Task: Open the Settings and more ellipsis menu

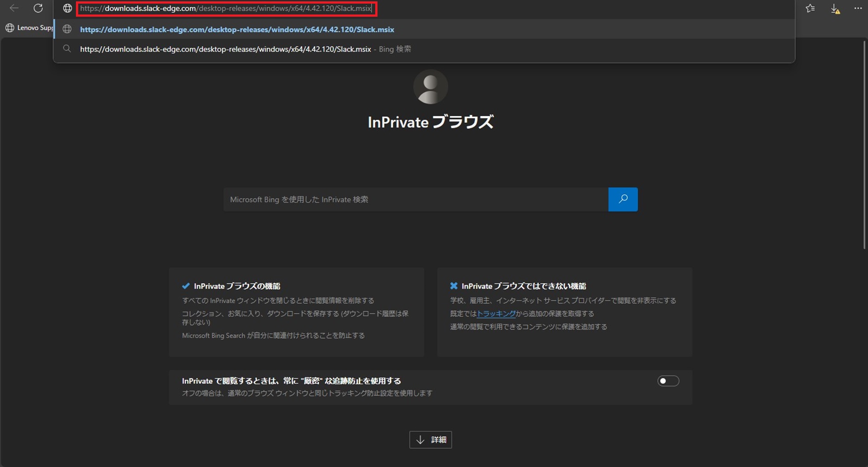Action: 858,8
